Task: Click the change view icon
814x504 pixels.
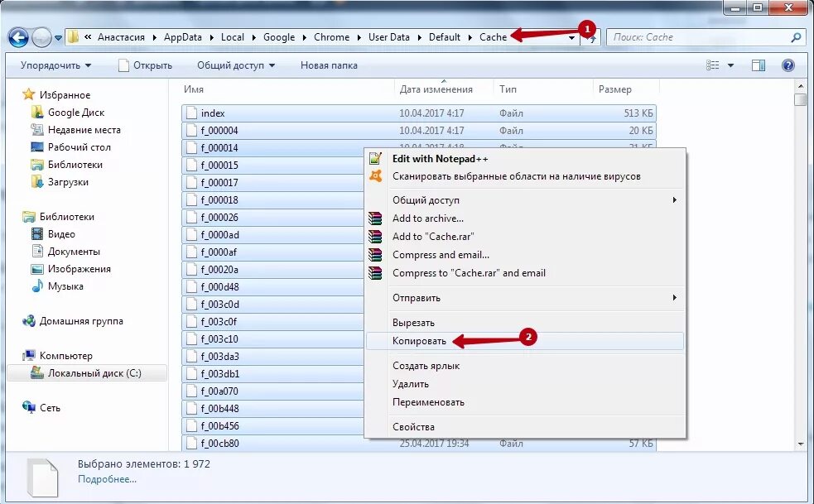Action: [713, 65]
